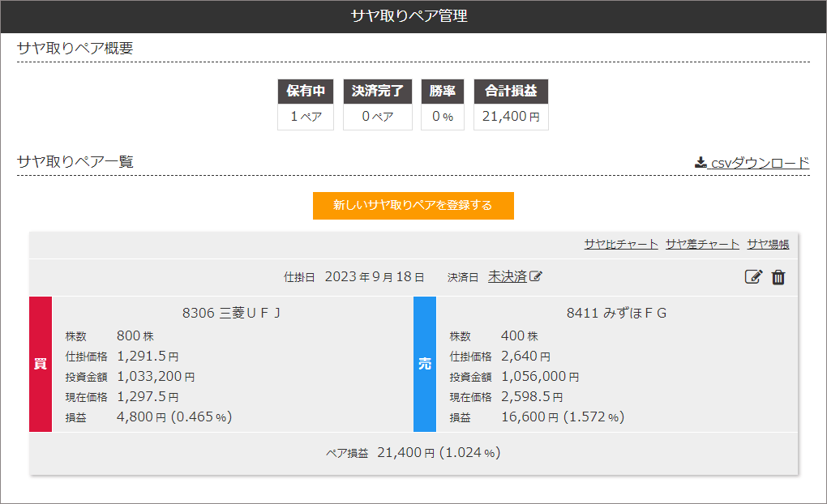Click the red 買 side marker
This screenshot has width=827, height=504.
(x=41, y=364)
